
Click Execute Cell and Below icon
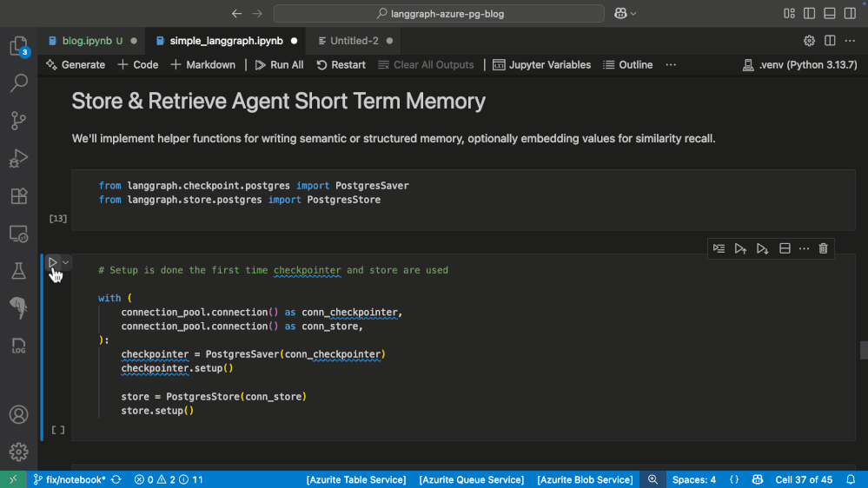coord(762,248)
